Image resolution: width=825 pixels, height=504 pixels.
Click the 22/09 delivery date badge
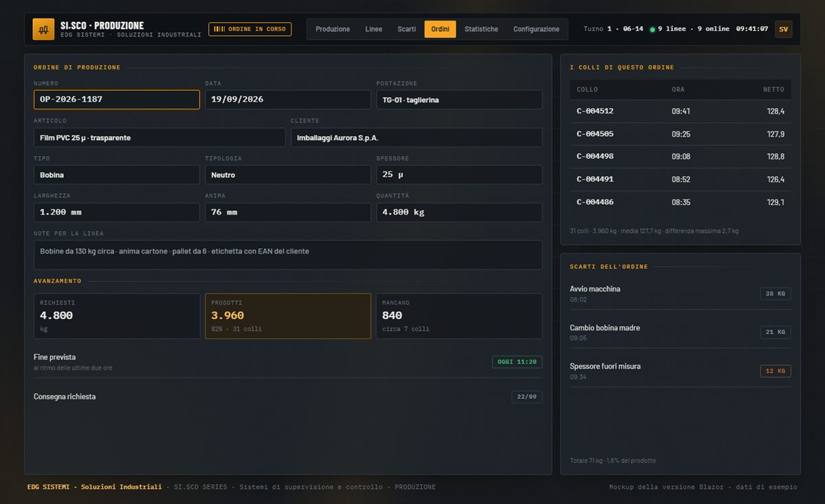point(527,397)
